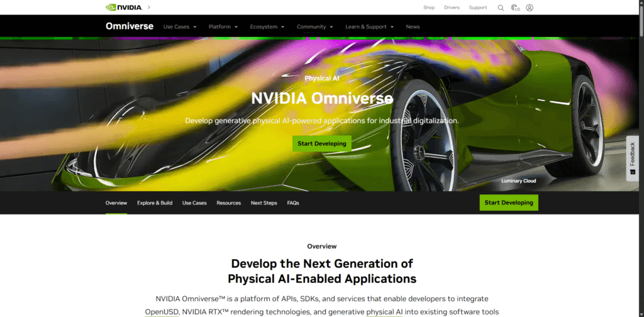The height and width of the screenshot is (317, 644).
Task: Open the News menu item
Action: click(413, 26)
